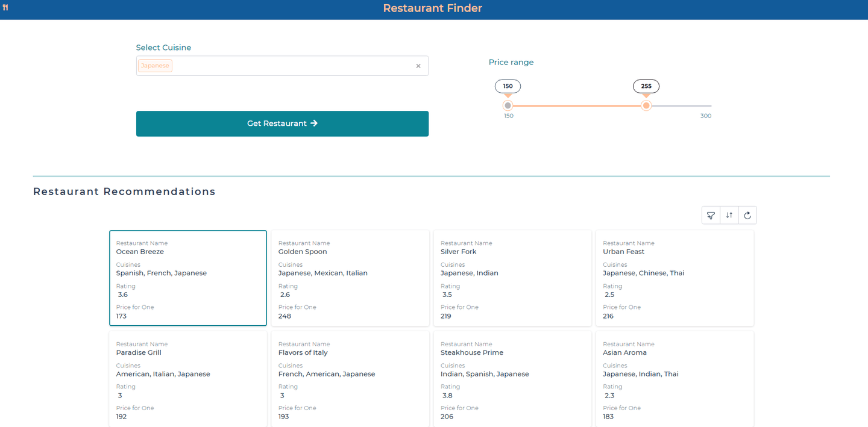The height and width of the screenshot is (427, 868).
Task: Click the price 183 on Asian Aroma
Action: click(608, 417)
